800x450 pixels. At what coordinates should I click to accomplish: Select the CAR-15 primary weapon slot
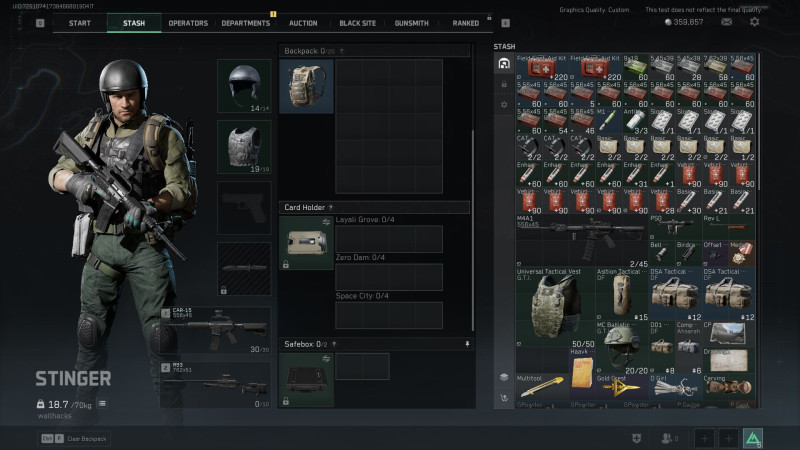tap(216, 330)
